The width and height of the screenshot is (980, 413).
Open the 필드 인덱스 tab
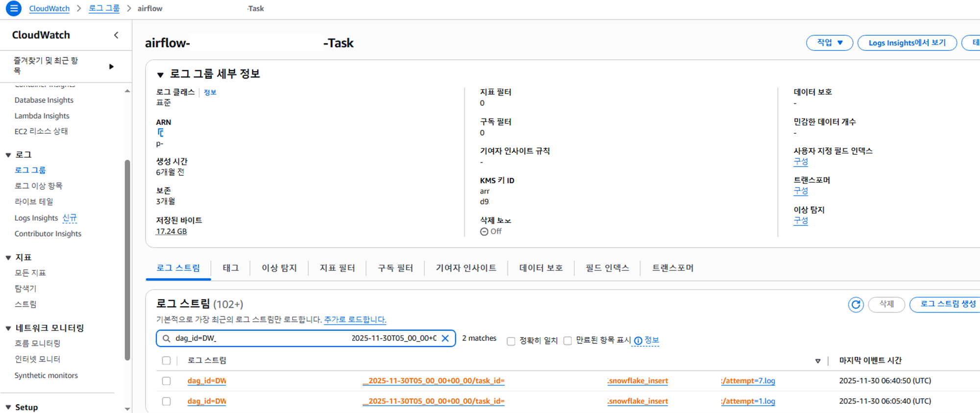(x=607, y=268)
